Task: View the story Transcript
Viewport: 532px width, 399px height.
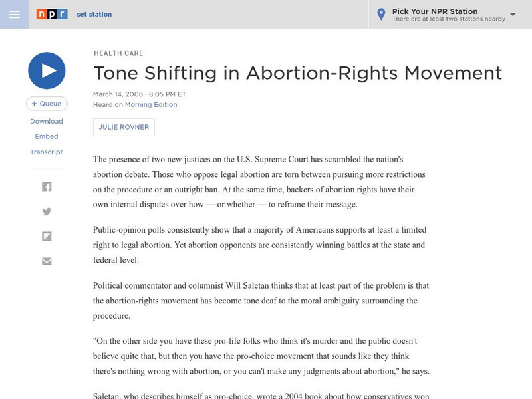Action: pyautogui.click(x=47, y=152)
